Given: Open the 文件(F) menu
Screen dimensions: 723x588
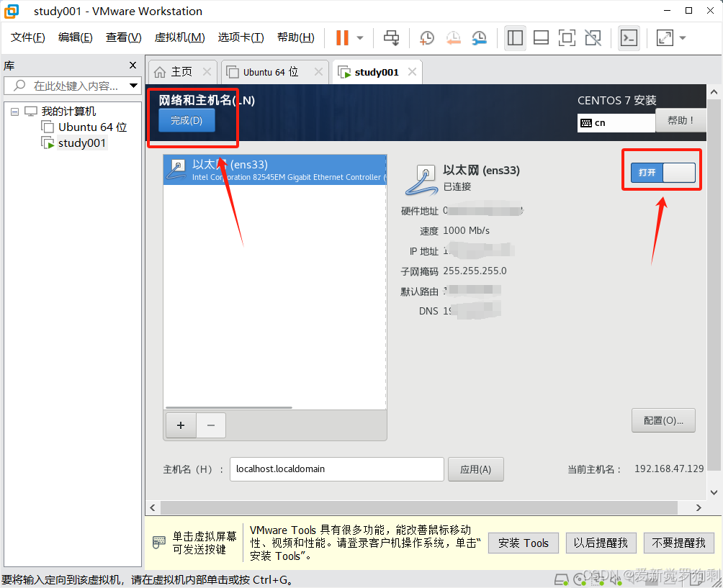Looking at the screenshot, I should [x=27, y=37].
